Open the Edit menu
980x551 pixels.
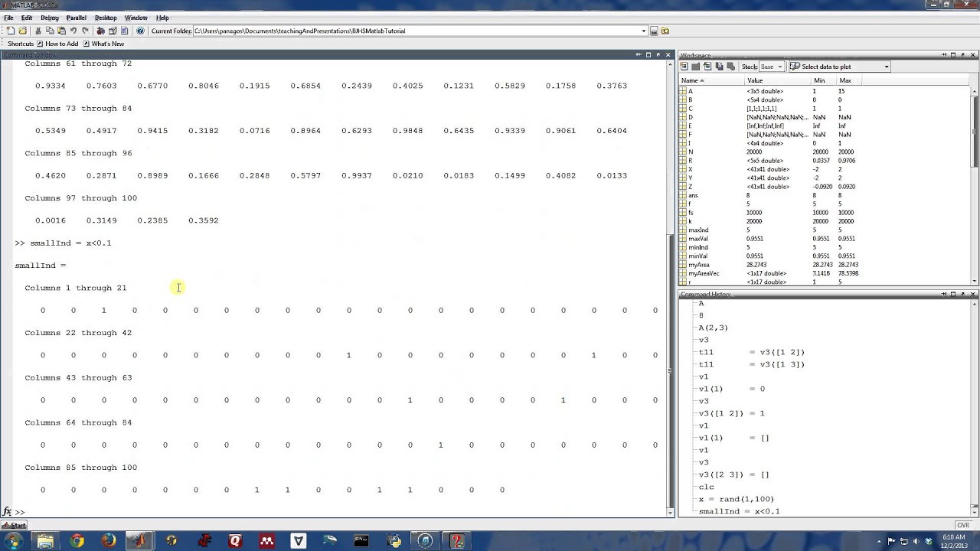27,18
